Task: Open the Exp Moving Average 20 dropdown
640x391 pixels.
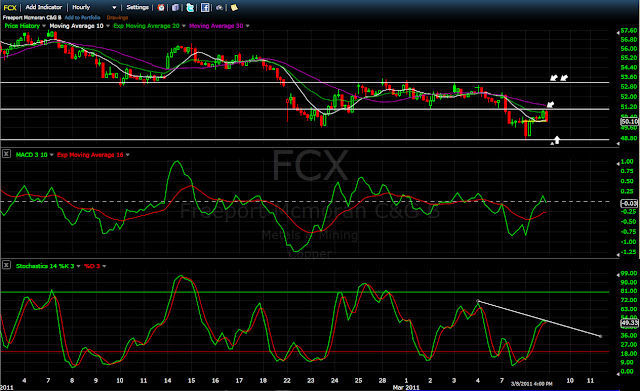Action: pos(184,26)
